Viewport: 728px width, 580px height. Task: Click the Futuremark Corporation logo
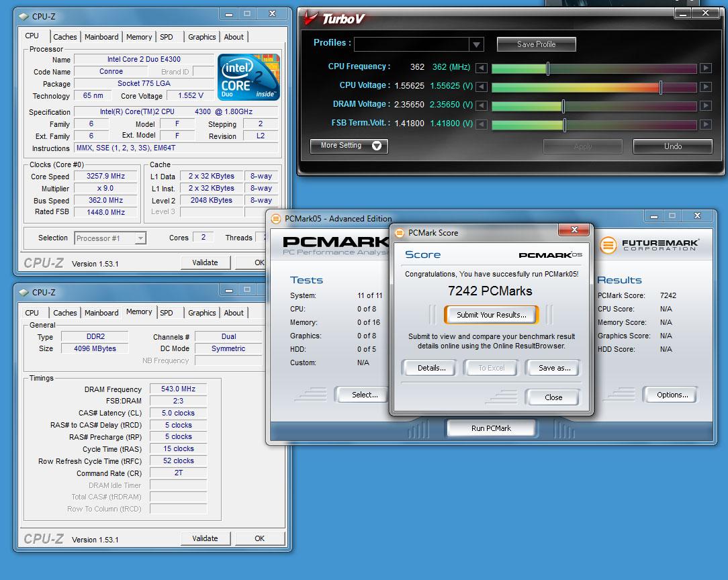click(649, 244)
